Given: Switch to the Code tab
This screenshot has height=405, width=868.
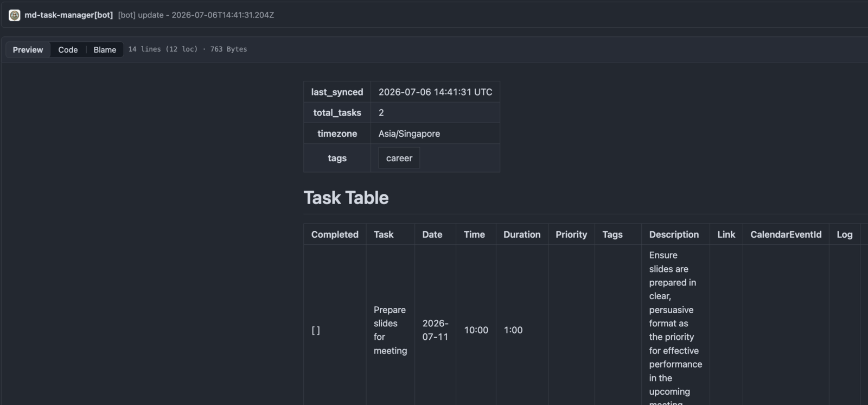Looking at the screenshot, I should pos(68,49).
